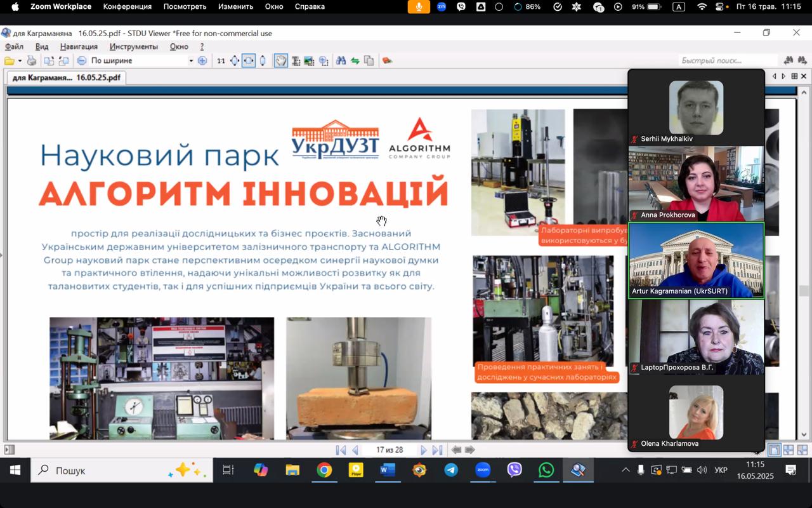Viewport: 812px width, 508px height.
Task: Move to the previous tab with the left triangle
Action: (774, 76)
